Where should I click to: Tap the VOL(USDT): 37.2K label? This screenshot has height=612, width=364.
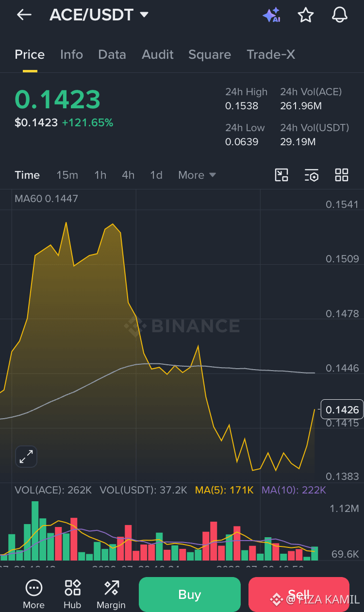tap(144, 490)
